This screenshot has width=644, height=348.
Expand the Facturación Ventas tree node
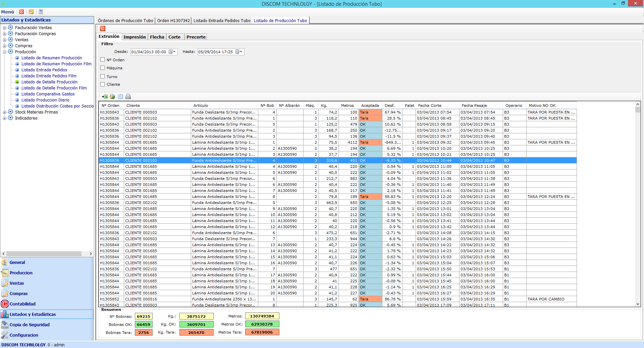pos(5,28)
